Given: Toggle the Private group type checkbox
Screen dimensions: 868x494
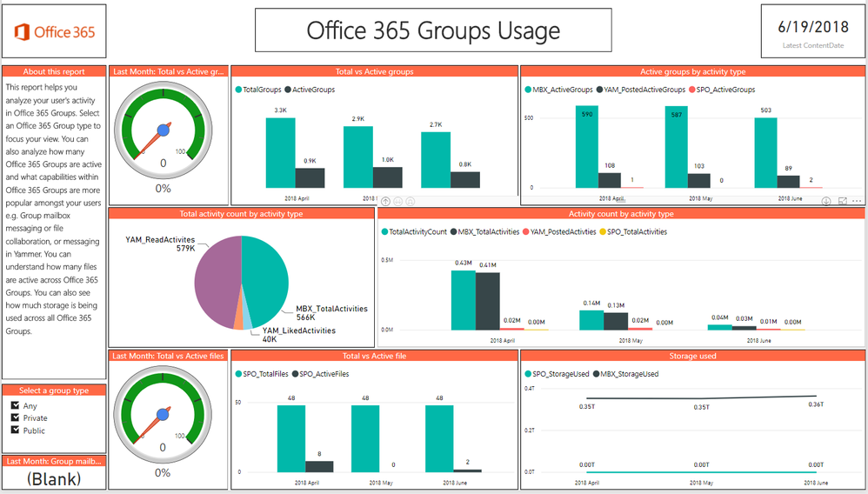Looking at the screenshot, I should point(16,417).
